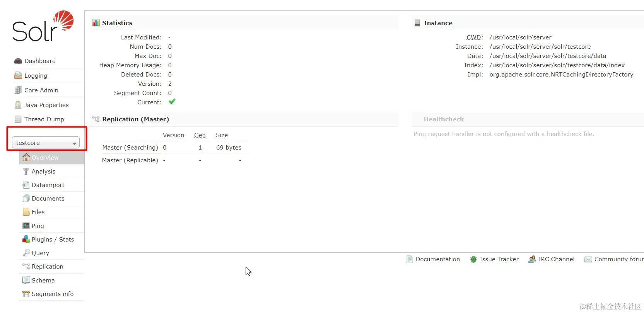Click the Java Properties jar icon
The height and width of the screenshot is (313, 644).
pyautogui.click(x=18, y=105)
